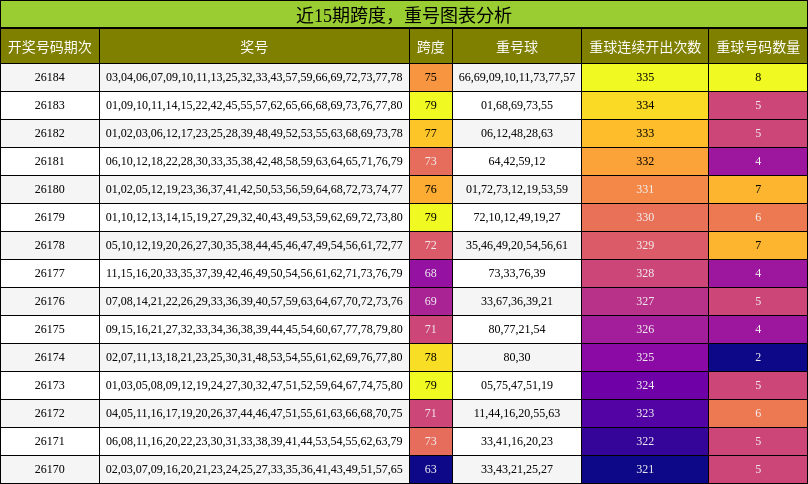This screenshot has width=808, height=484.
Task: Click consecutive count cell 321
Action: [645, 469]
